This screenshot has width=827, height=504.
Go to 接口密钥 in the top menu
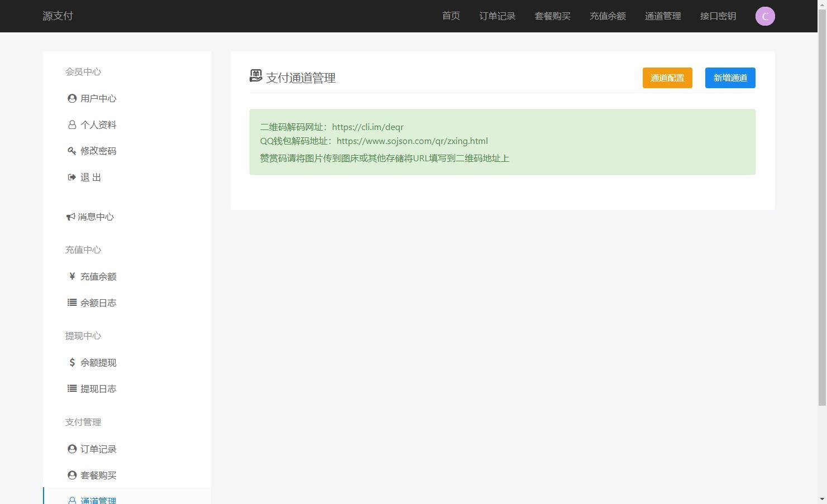coord(718,16)
